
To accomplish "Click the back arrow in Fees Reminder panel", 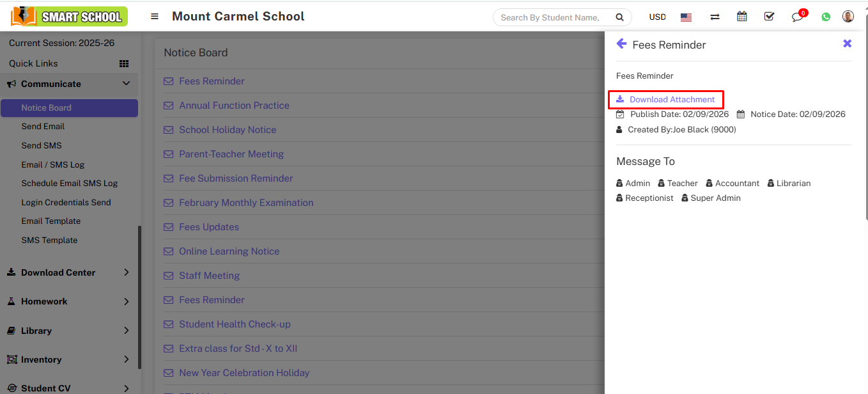I will point(621,43).
